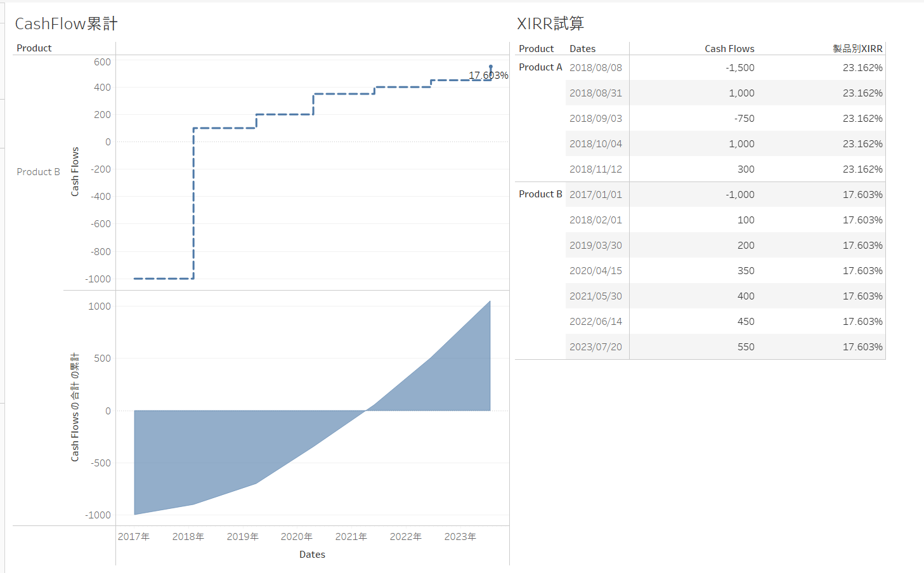Click the Product column header in the chart
924x573 pixels.
click(34, 48)
